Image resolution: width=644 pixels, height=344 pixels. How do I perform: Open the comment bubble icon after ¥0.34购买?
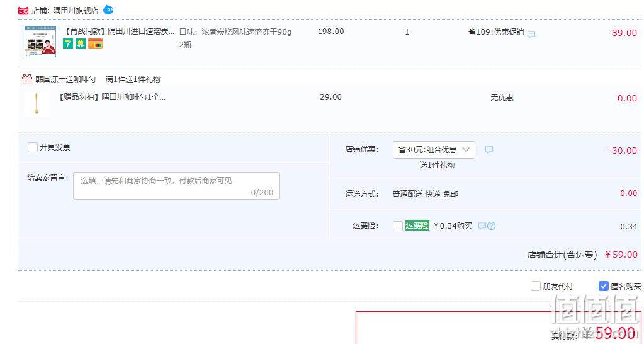482,226
